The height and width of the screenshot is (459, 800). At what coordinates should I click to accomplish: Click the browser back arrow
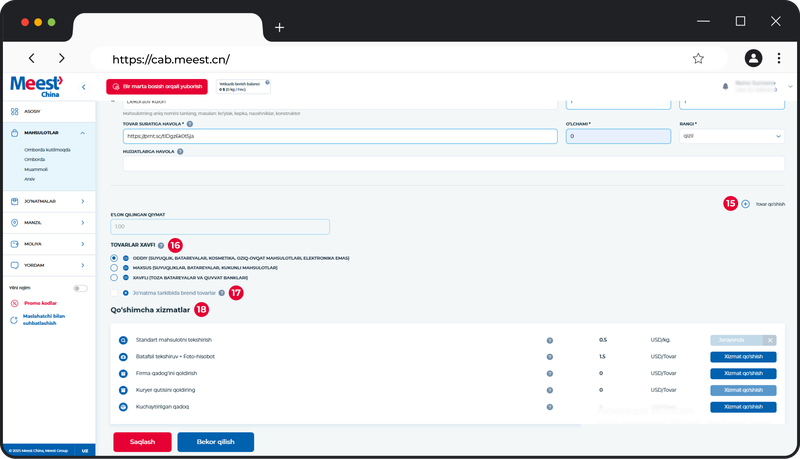point(32,59)
